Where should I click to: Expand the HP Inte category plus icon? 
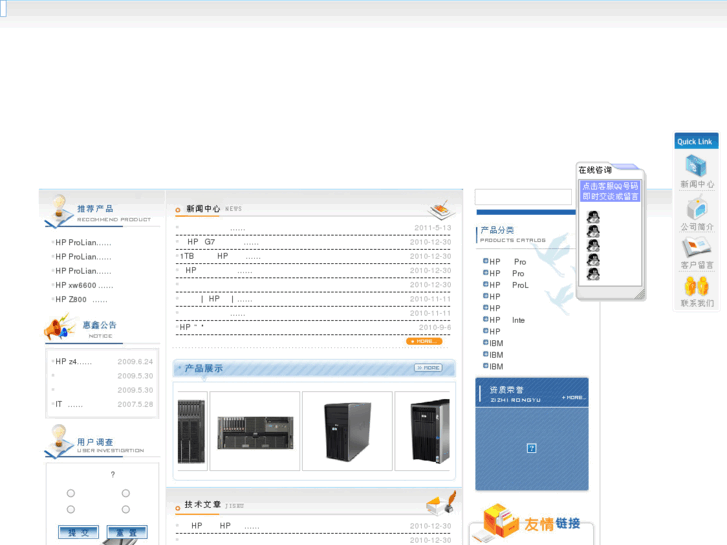485,319
